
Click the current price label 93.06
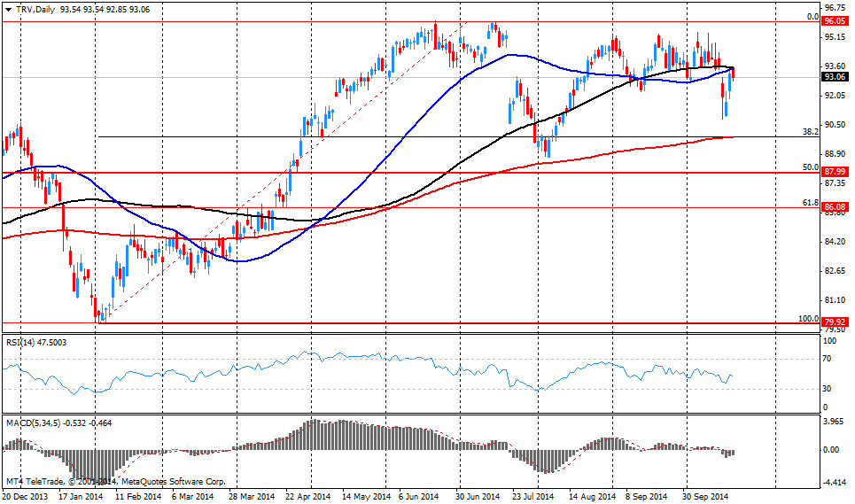tap(835, 77)
